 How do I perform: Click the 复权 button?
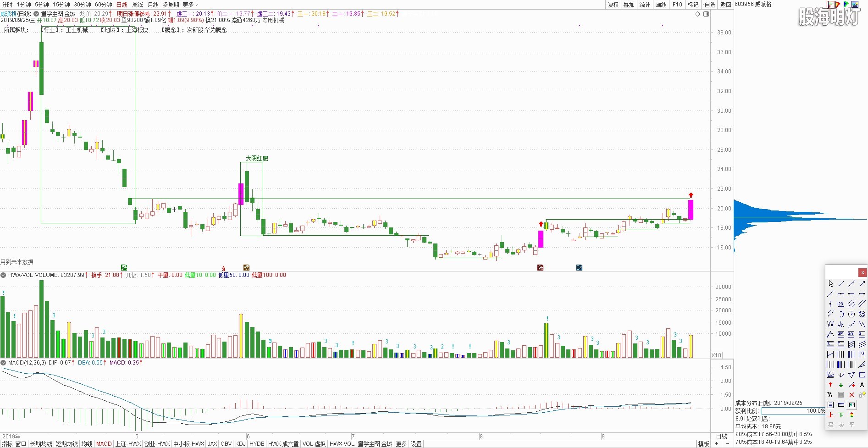coord(613,5)
